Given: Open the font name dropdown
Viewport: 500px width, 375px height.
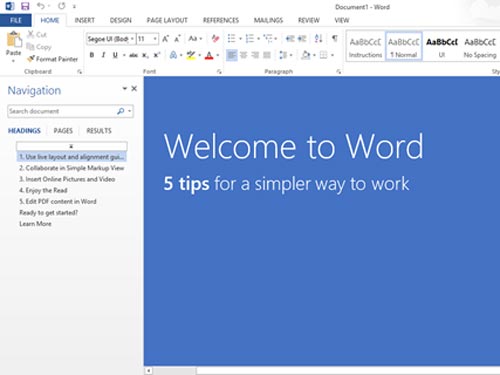Looking at the screenshot, I should point(132,39).
